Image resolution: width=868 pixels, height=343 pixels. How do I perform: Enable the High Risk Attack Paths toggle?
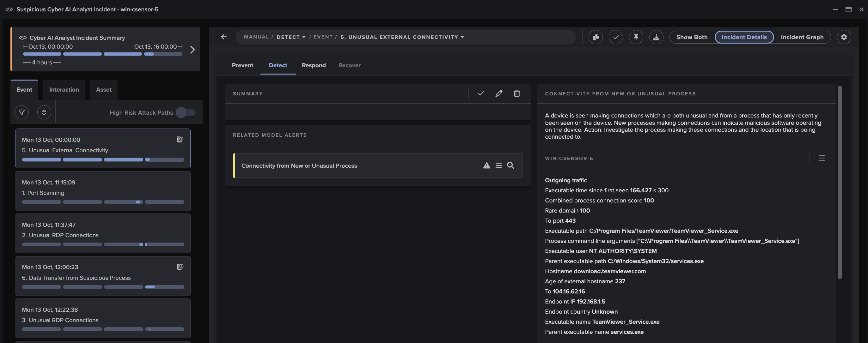[186, 113]
